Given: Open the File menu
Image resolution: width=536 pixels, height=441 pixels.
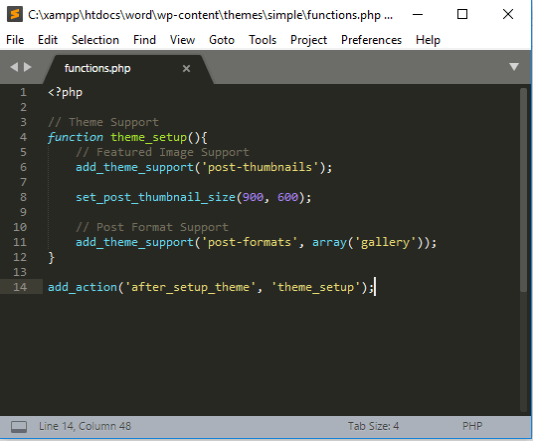Looking at the screenshot, I should coord(15,40).
